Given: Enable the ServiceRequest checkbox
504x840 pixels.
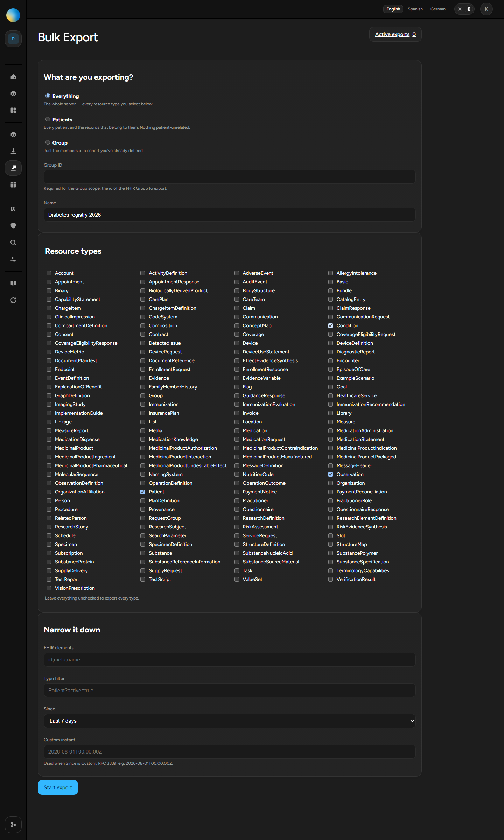Looking at the screenshot, I should 237,536.
